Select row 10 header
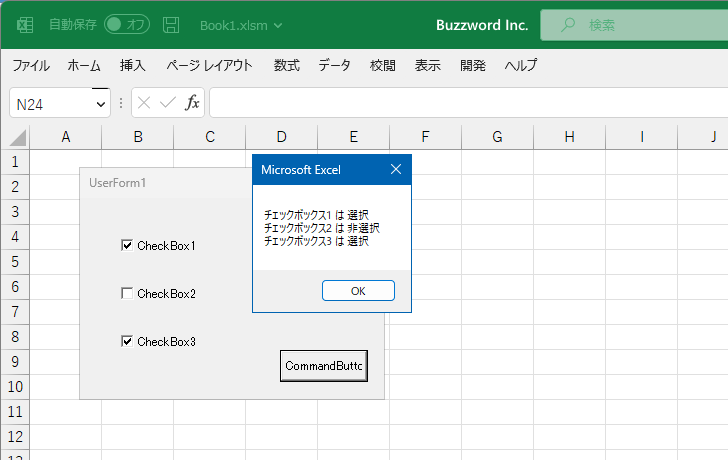This screenshot has height=460, width=728. click(x=15, y=387)
